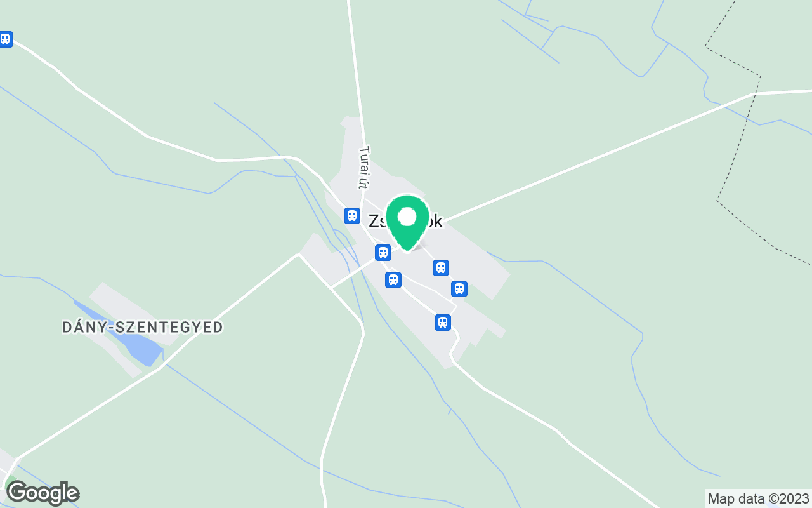Select the main road running northeast out of Zsámbok
The height and width of the screenshot is (508, 812).
(596, 157)
